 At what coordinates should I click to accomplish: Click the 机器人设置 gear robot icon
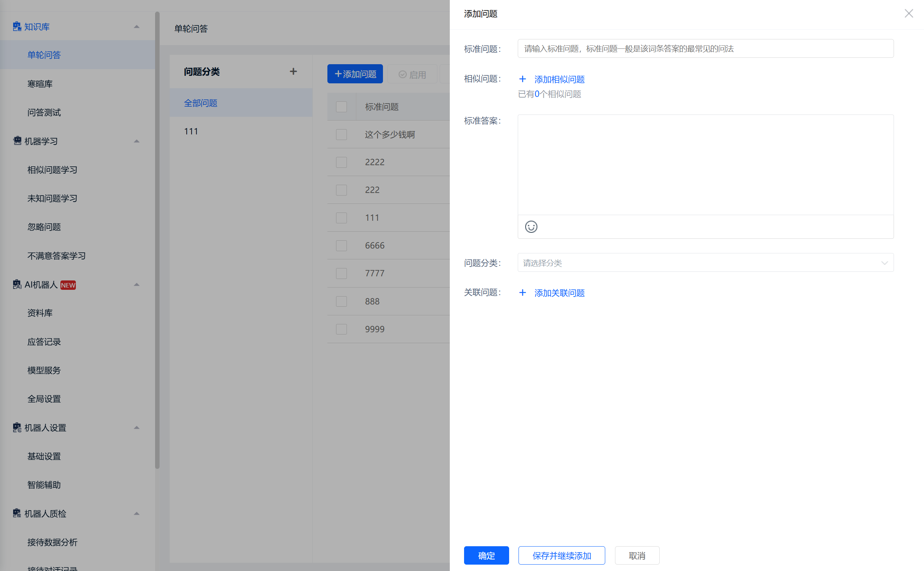click(x=17, y=428)
